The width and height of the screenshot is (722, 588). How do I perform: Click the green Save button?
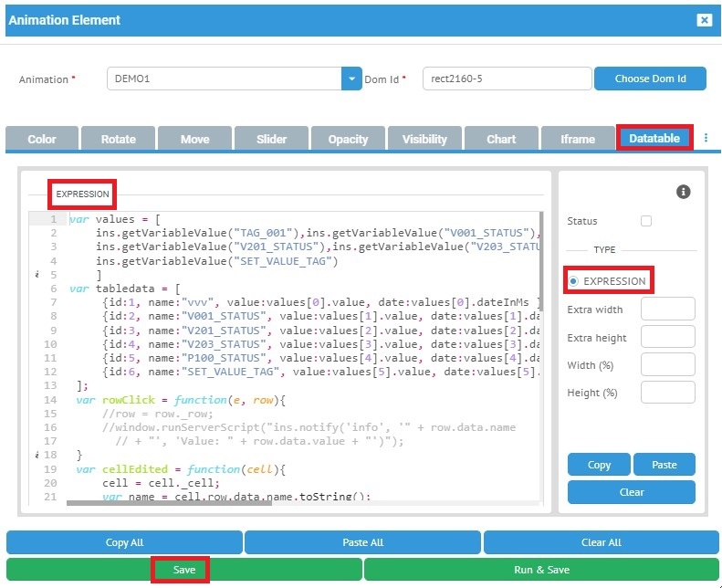(185, 570)
